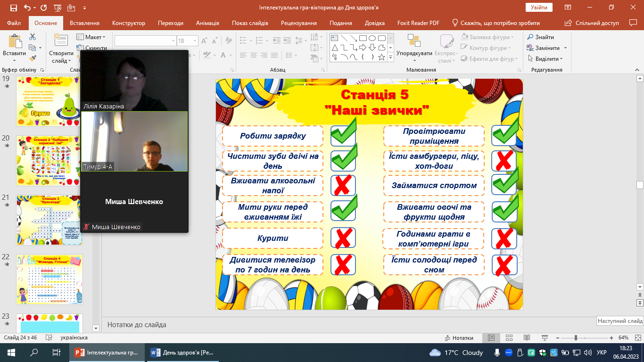This screenshot has width=644, height=362.
Task: Open the font name combo box
Action: 145,41
